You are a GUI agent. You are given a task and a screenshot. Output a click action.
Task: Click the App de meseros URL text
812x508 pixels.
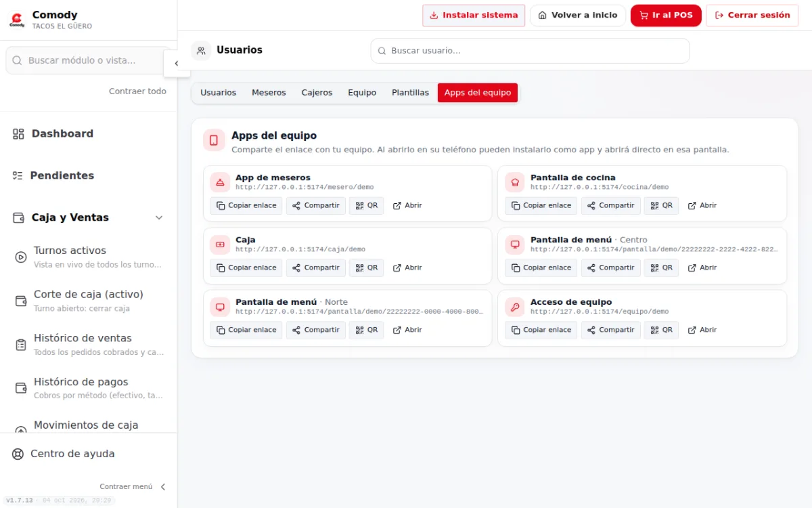[x=304, y=188]
